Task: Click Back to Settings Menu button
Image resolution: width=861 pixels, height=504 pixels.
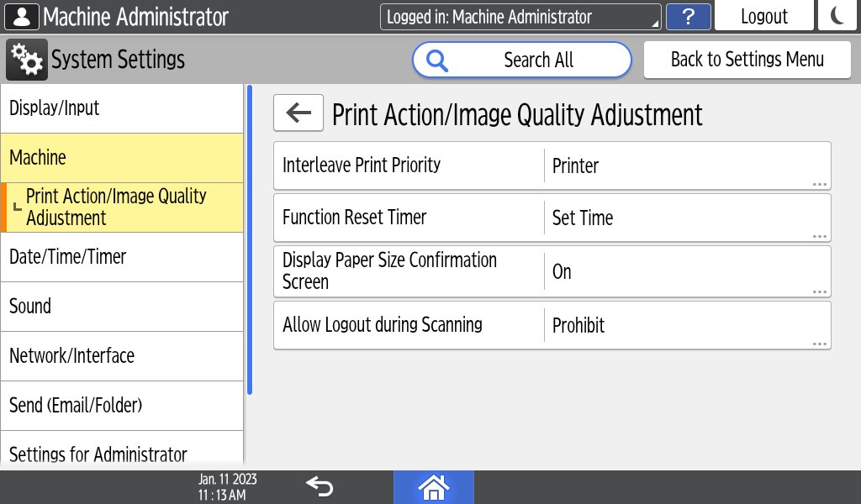Action: 747,60
